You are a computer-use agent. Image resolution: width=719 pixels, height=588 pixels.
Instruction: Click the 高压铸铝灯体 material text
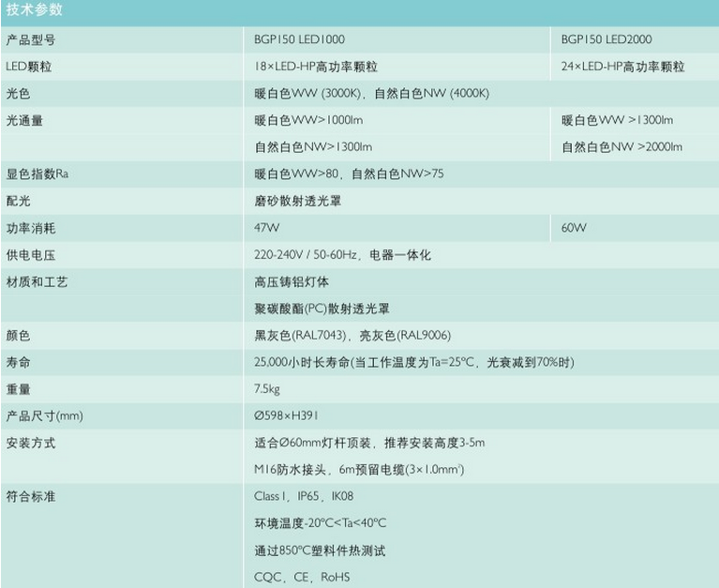291,281
